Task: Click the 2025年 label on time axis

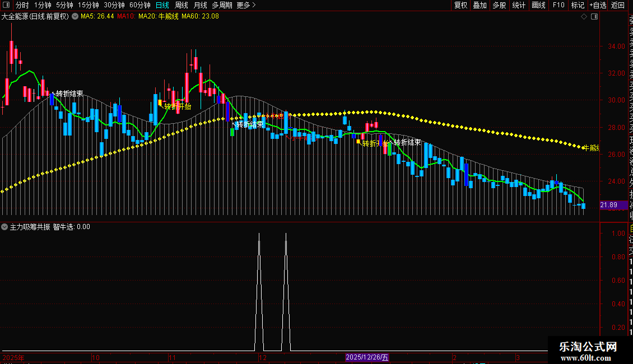Action: point(13,357)
